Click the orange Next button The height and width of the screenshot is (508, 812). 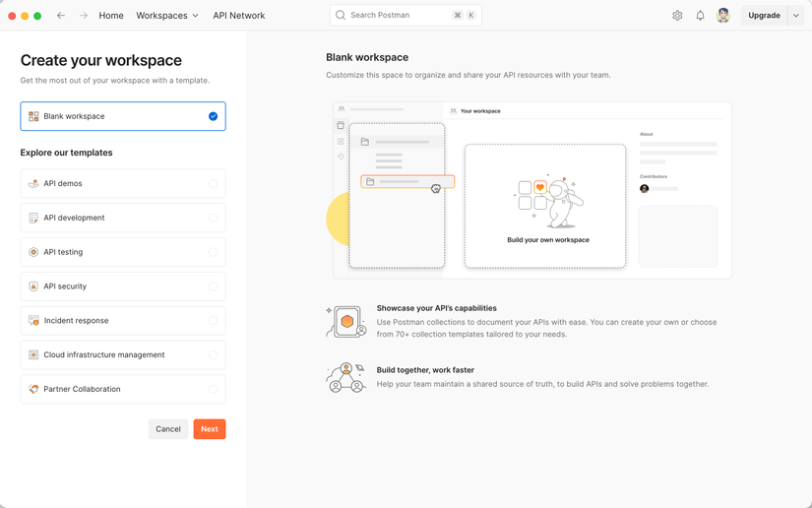(210, 429)
